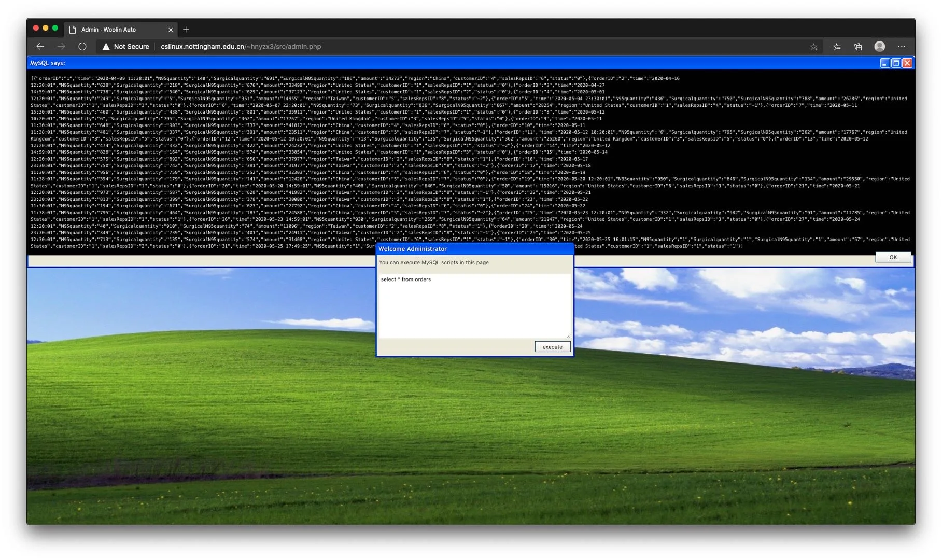
Task: Close the Admin · Woolin Auto tab
Action: 171,30
